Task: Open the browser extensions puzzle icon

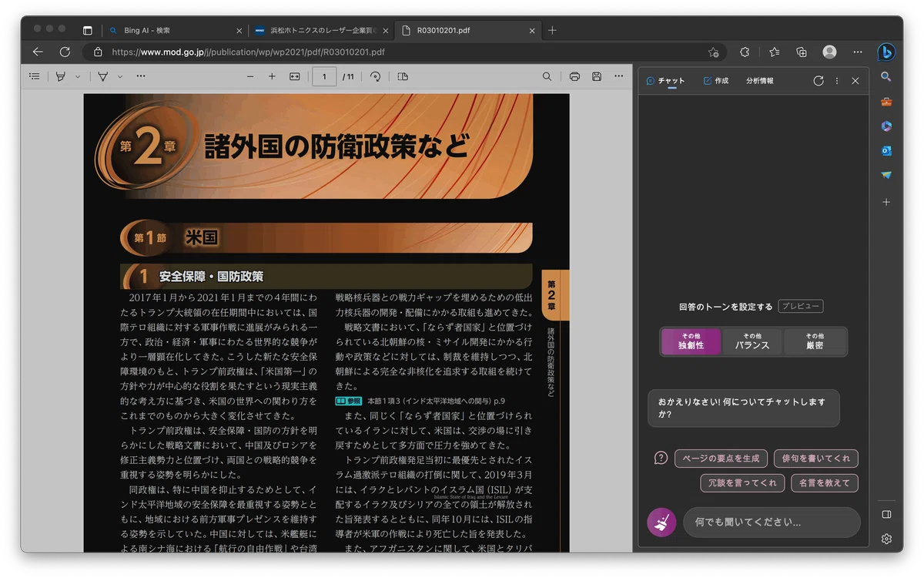Action: (x=745, y=52)
